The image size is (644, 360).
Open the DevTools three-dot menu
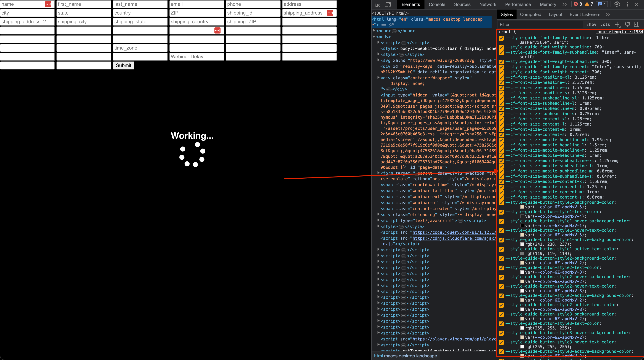627,4
